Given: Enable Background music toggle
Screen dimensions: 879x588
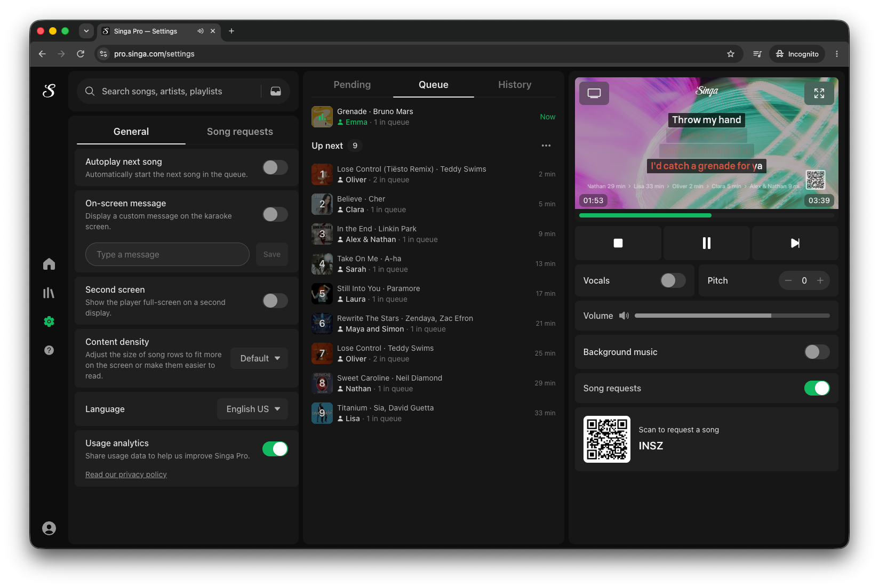Looking at the screenshot, I should coord(817,352).
